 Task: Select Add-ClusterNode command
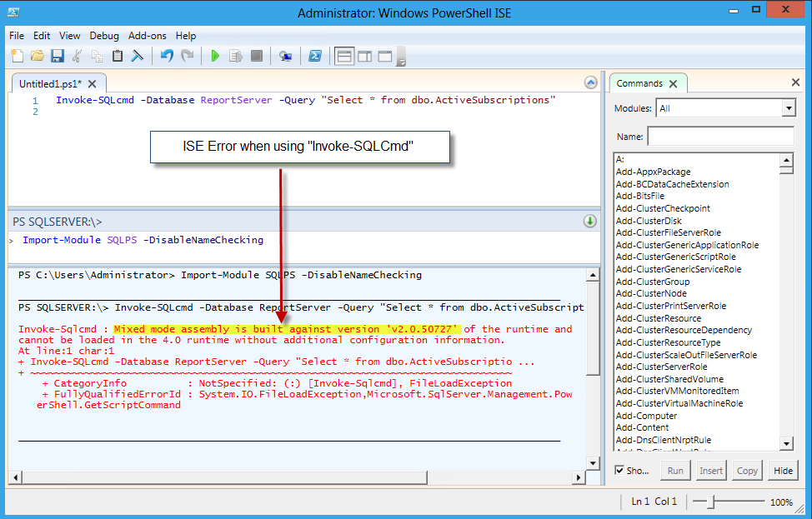click(x=651, y=293)
